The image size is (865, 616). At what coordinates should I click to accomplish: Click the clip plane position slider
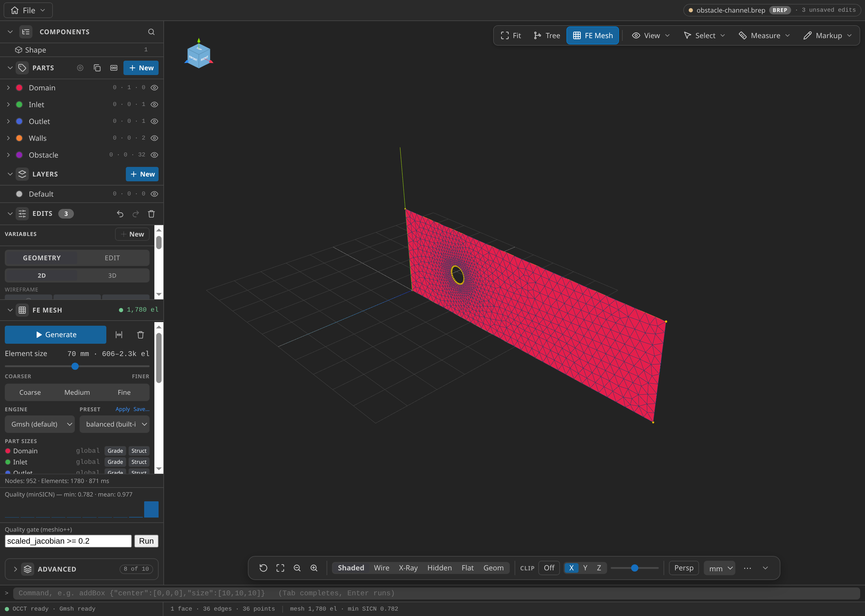(x=635, y=568)
